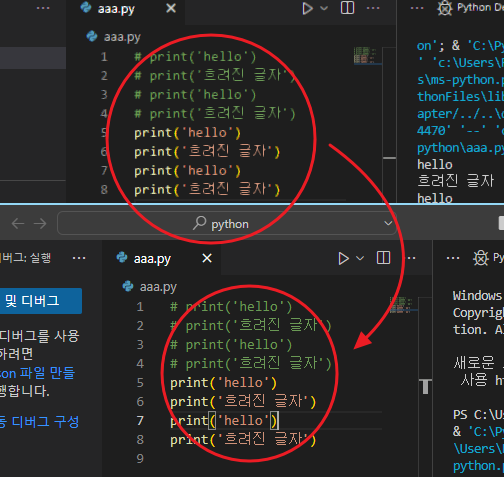Open command center dropdown chevron beside python
The image size is (504, 477).
point(388,223)
